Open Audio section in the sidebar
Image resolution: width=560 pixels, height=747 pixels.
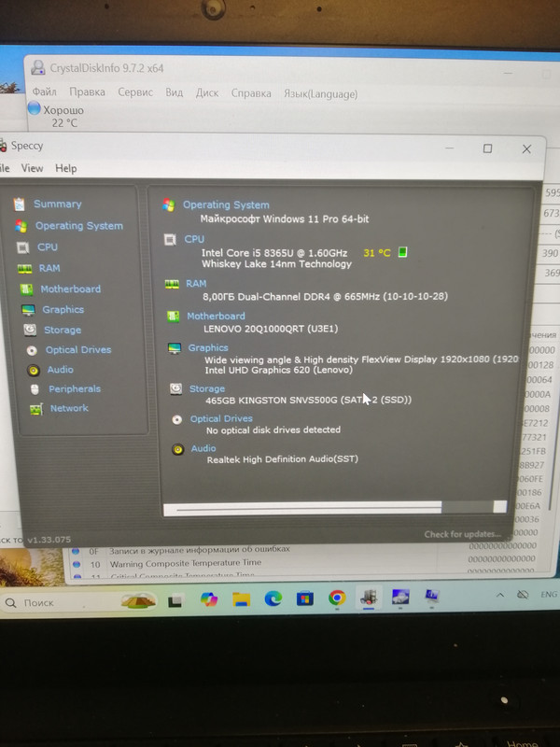[60, 370]
